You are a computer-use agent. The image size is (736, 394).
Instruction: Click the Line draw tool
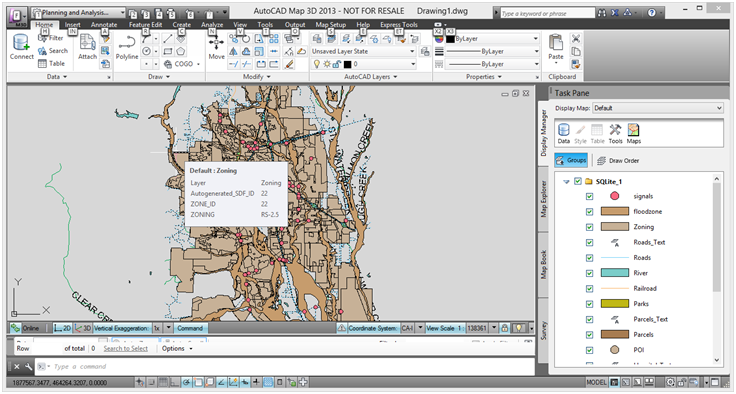tap(168, 39)
